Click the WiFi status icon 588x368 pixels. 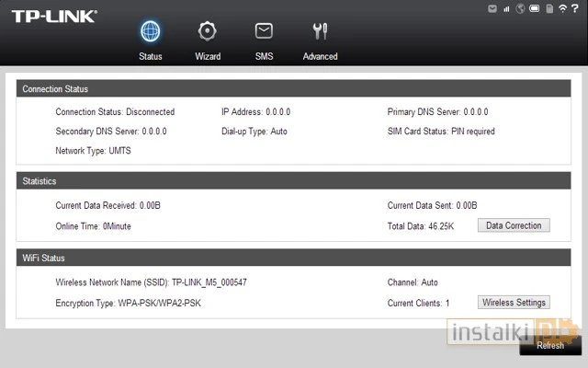563,8
